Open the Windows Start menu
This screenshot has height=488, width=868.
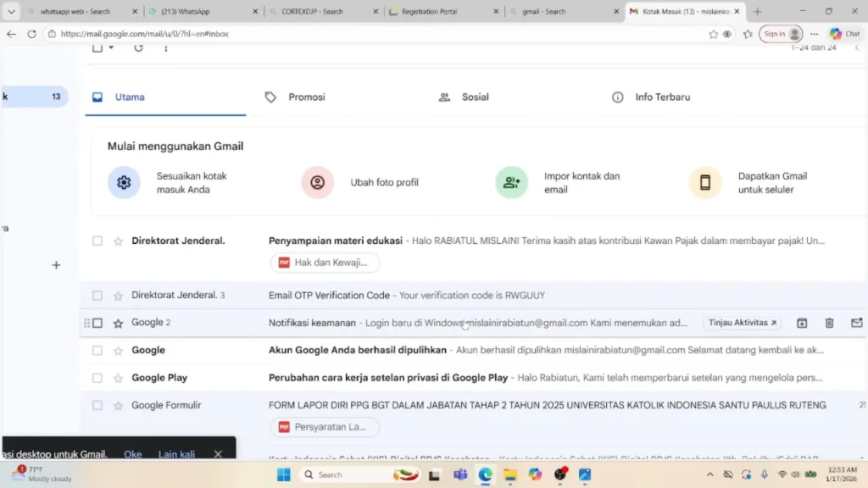click(x=283, y=474)
